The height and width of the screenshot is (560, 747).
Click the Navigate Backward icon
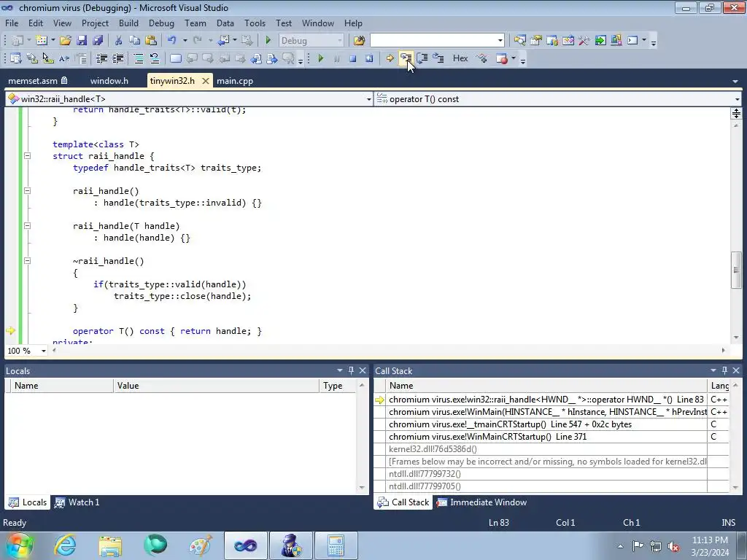click(x=223, y=41)
